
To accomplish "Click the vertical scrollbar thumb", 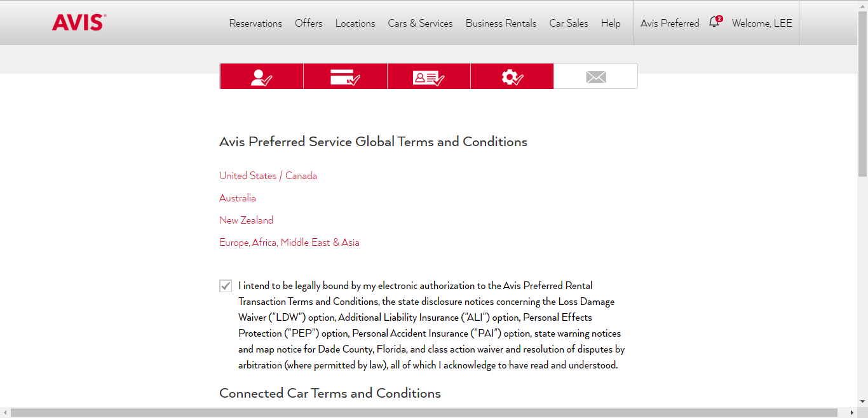I will coord(862,93).
